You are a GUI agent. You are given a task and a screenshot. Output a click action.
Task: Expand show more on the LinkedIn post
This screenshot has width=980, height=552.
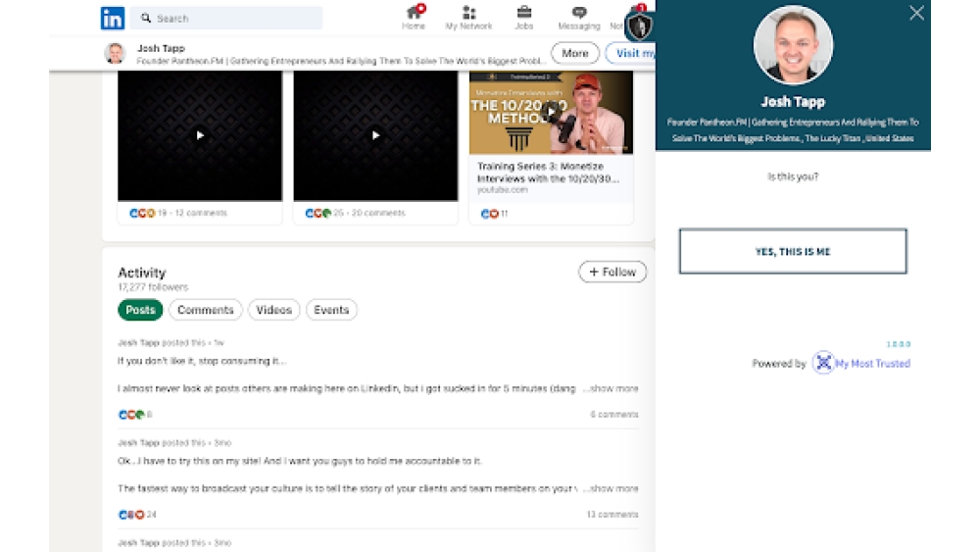pos(611,388)
